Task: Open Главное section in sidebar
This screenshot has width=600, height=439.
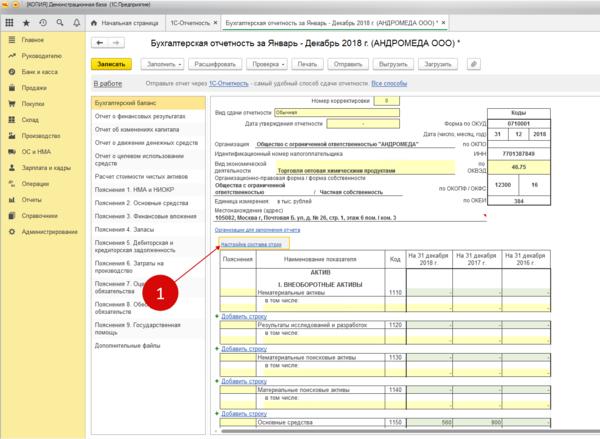Action: pos(33,40)
